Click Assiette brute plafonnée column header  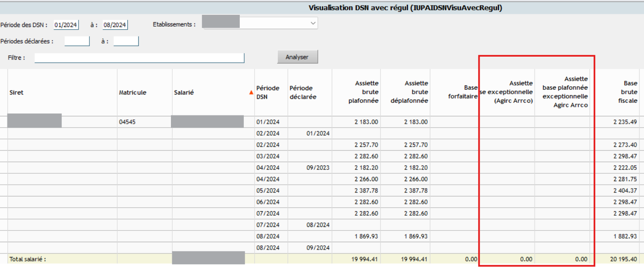pyautogui.click(x=364, y=92)
